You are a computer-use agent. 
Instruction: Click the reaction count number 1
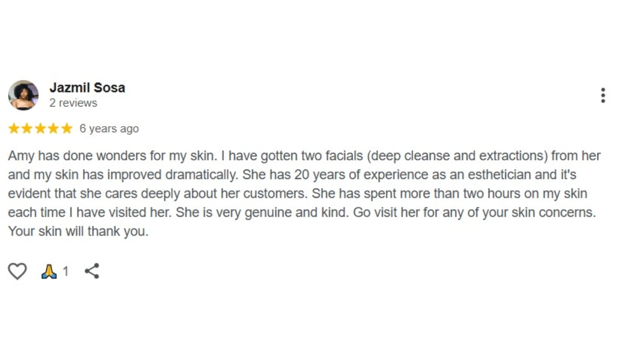(x=65, y=272)
